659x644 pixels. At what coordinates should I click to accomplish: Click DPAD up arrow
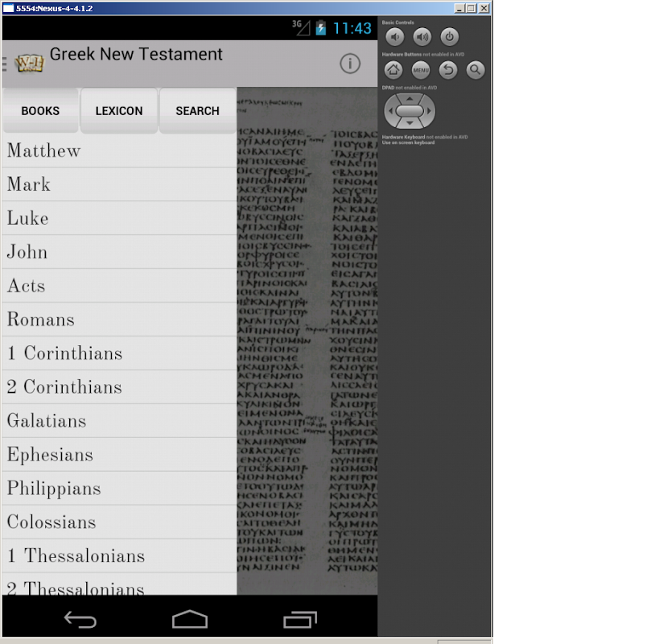tap(410, 98)
